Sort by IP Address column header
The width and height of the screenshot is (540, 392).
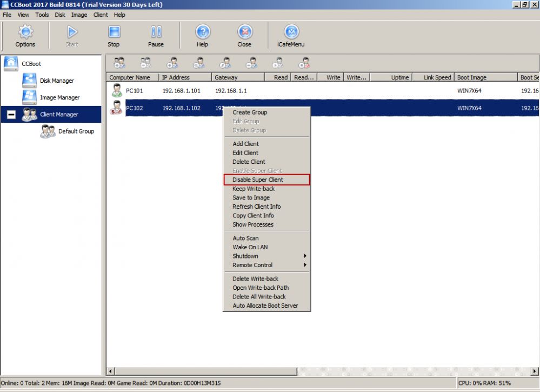[x=185, y=77]
